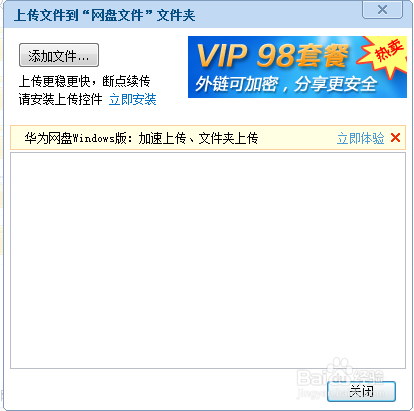Click the 网盘文件 folder name in title
Viewport: 414px width, 411px height.
117,15
